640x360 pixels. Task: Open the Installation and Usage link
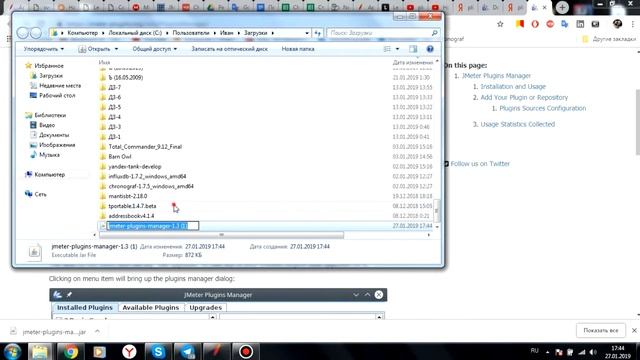pyautogui.click(x=513, y=87)
